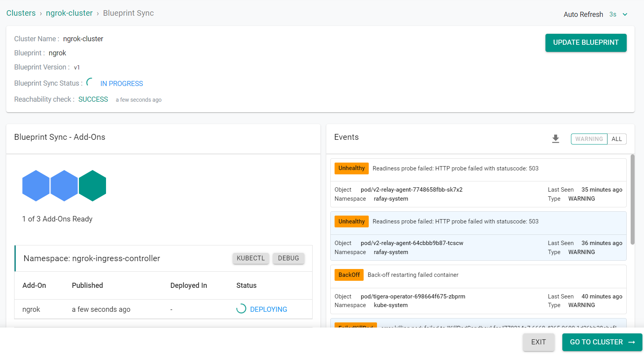Click the EXIT button

[538, 342]
